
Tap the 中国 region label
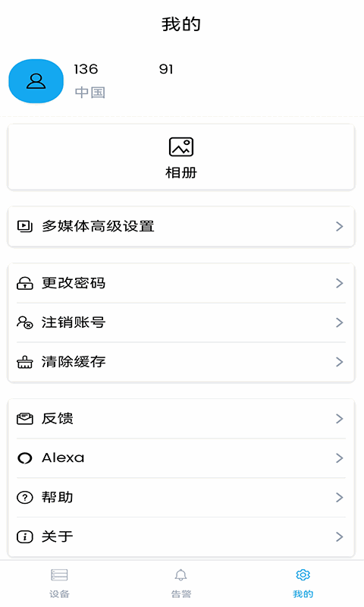coord(89,93)
